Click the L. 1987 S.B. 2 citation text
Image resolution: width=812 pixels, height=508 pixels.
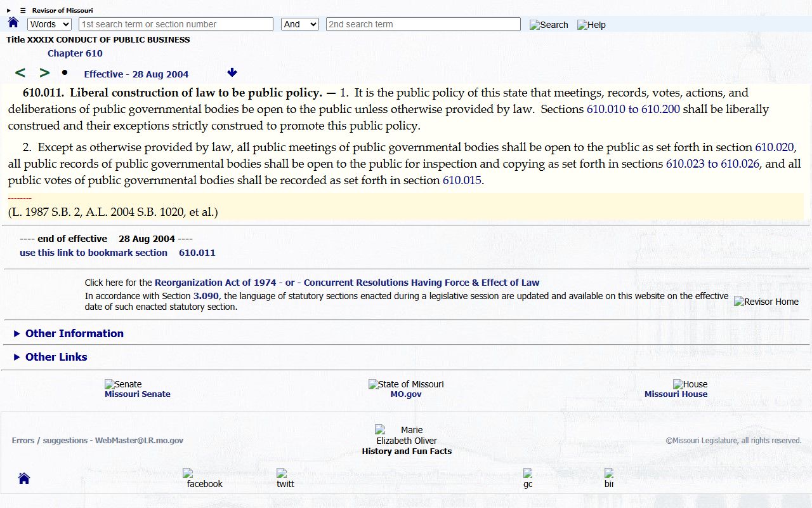[113, 212]
